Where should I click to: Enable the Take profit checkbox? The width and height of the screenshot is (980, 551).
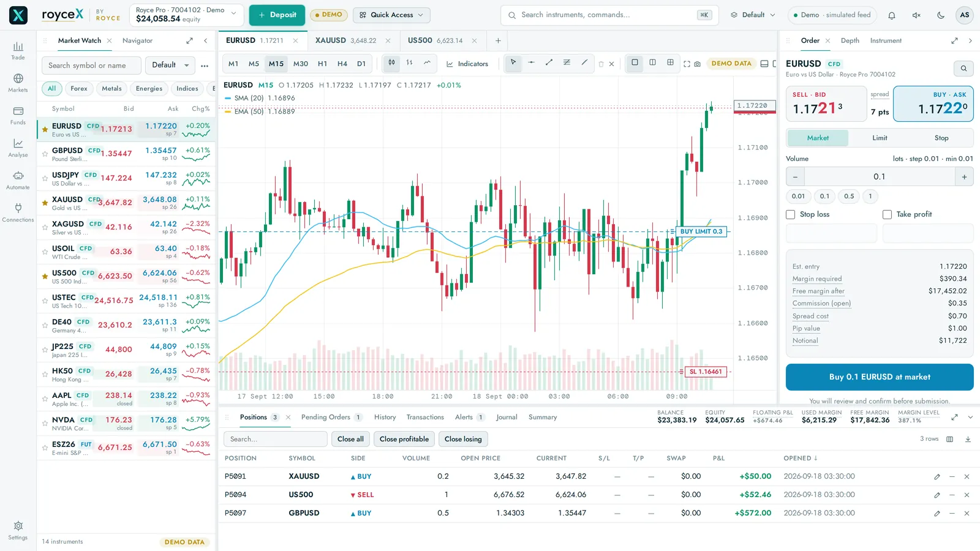click(887, 214)
